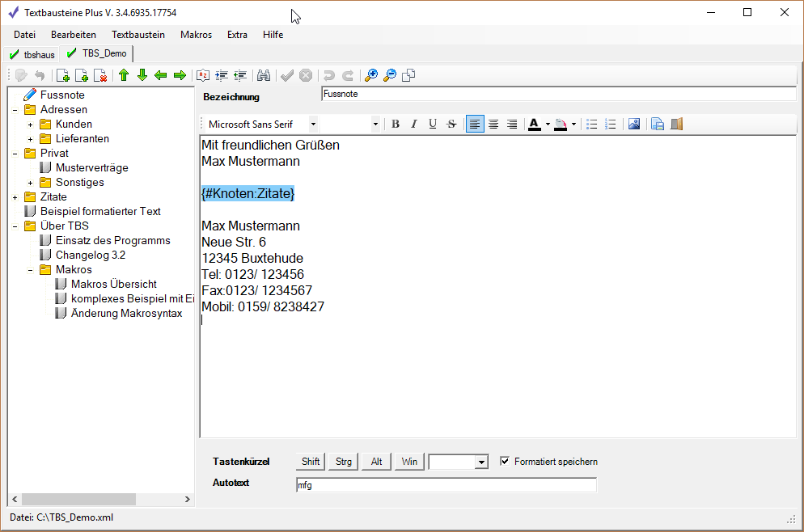
Task: Toggle strikethrough formatting
Action: 451,124
